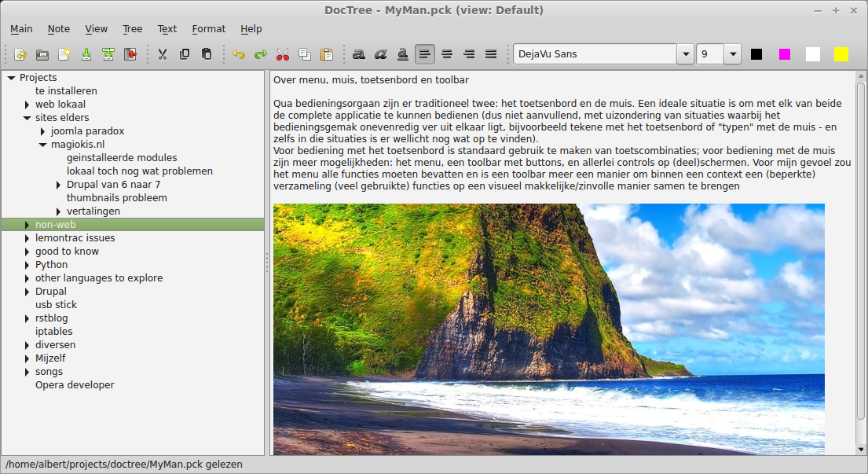Select the usb stick tree item
The height and width of the screenshot is (474, 868).
point(56,304)
